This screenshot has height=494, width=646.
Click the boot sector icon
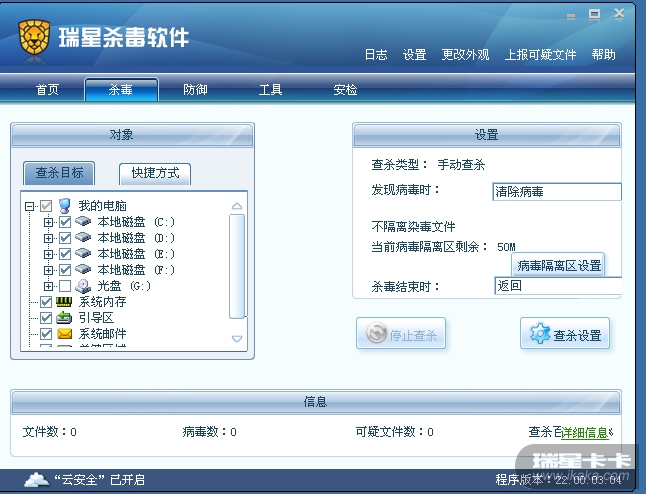(x=64, y=318)
